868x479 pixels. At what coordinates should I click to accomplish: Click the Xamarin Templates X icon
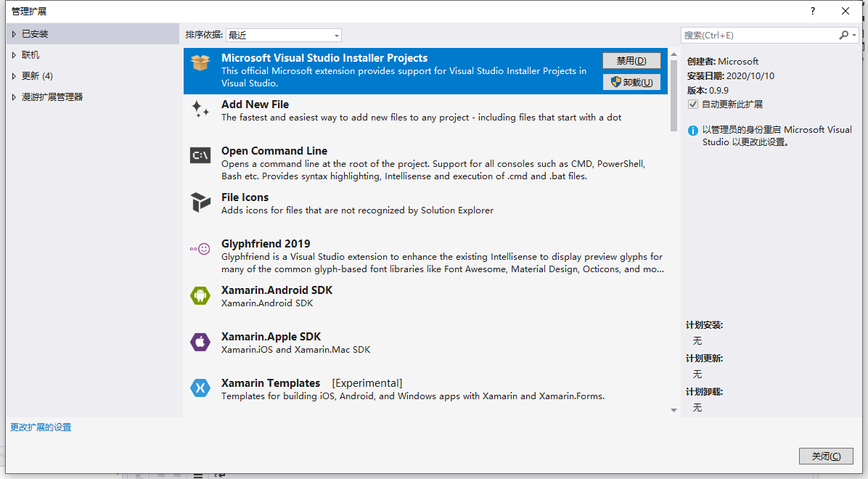point(200,388)
